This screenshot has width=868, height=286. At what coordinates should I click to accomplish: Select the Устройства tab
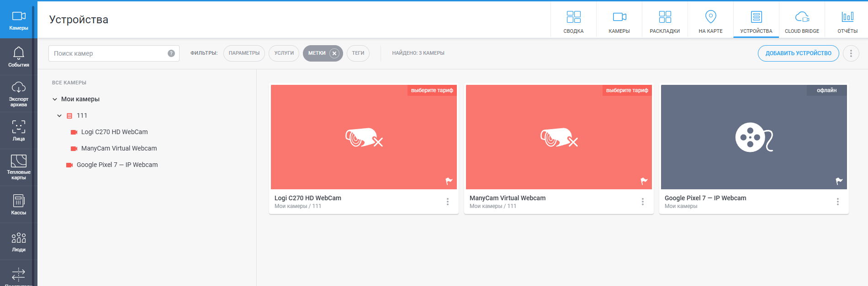coord(756,20)
